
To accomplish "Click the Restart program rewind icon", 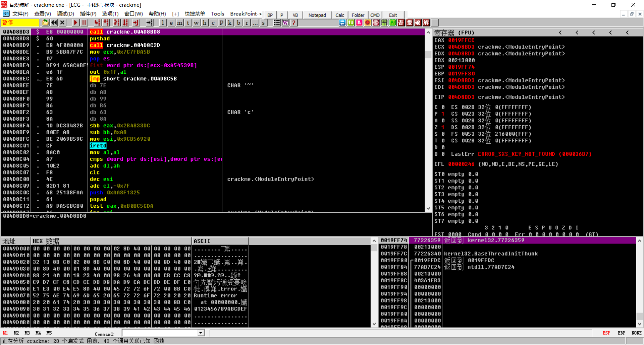I will click(x=54, y=23).
